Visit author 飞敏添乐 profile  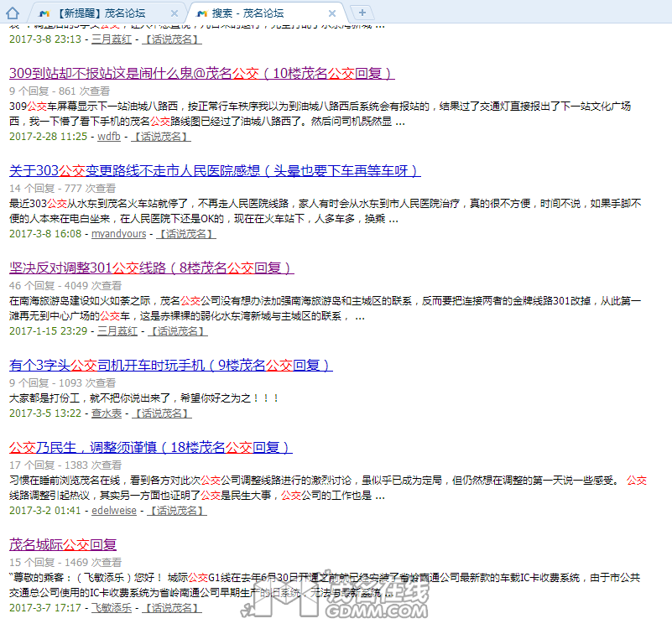click(112, 607)
